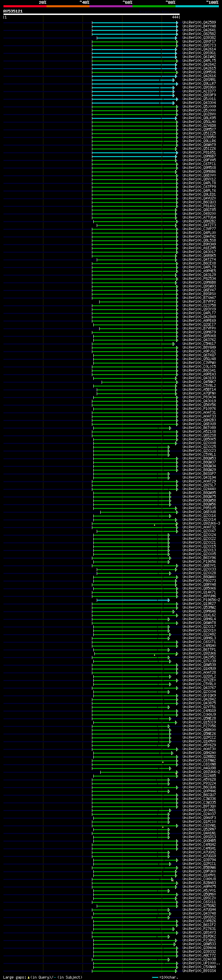Screen dimensions: 222x980
Task: Click the UniRef100_A2ID77 label
Action: coord(199,91)
